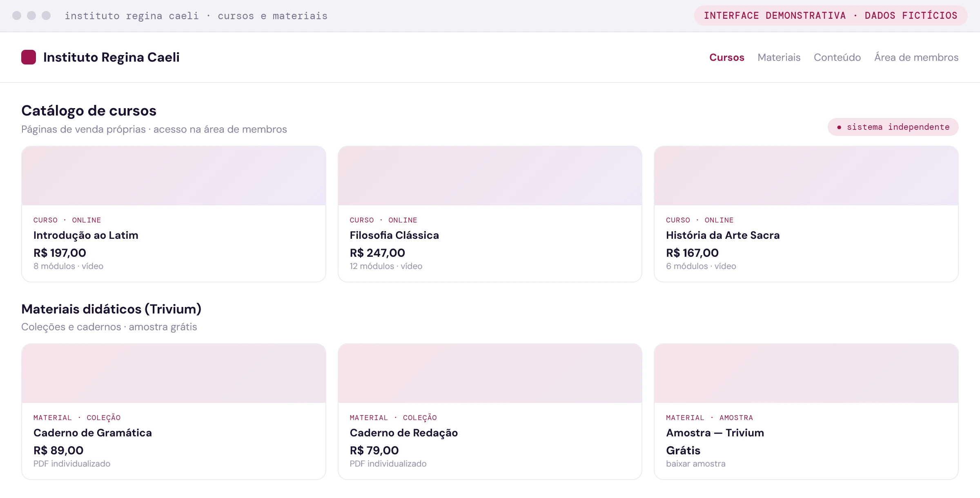Select the Caderno de Gramática title
980x498 pixels.
[93, 433]
